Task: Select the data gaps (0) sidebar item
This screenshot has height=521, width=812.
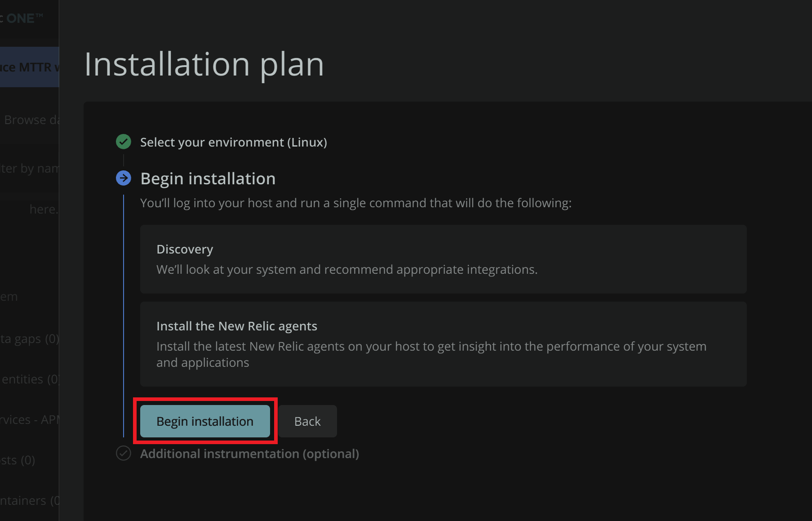Action: point(30,339)
